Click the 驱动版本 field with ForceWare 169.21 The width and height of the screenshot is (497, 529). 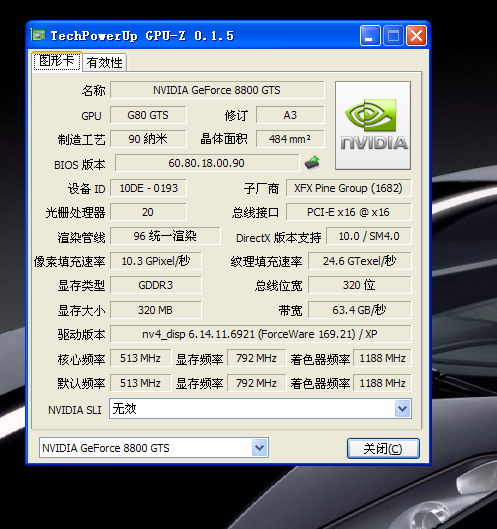pyautogui.click(x=260, y=334)
